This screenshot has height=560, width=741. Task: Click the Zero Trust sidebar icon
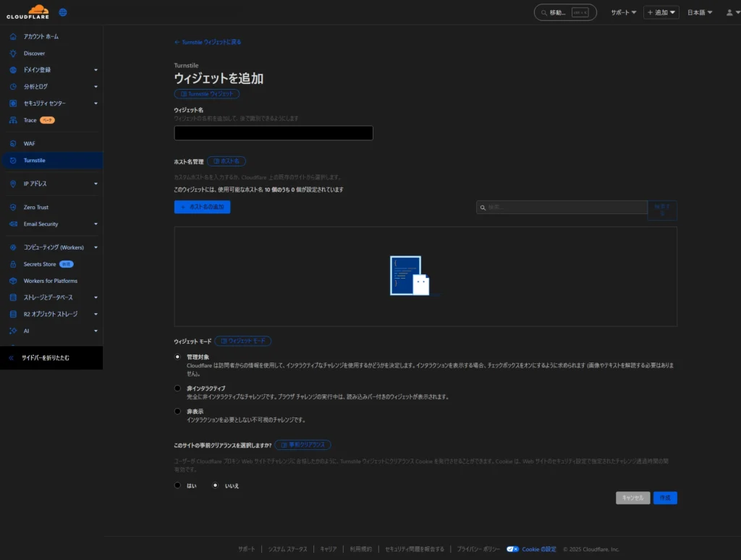click(x=13, y=207)
